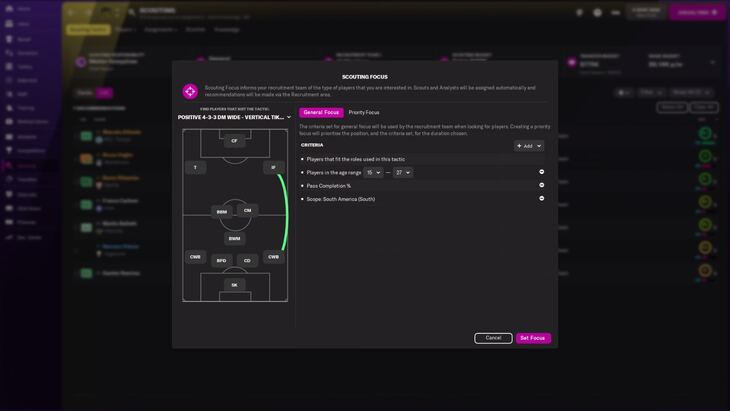Remove the age range criterion
This screenshot has height=411, width=730.
(541, 172)
